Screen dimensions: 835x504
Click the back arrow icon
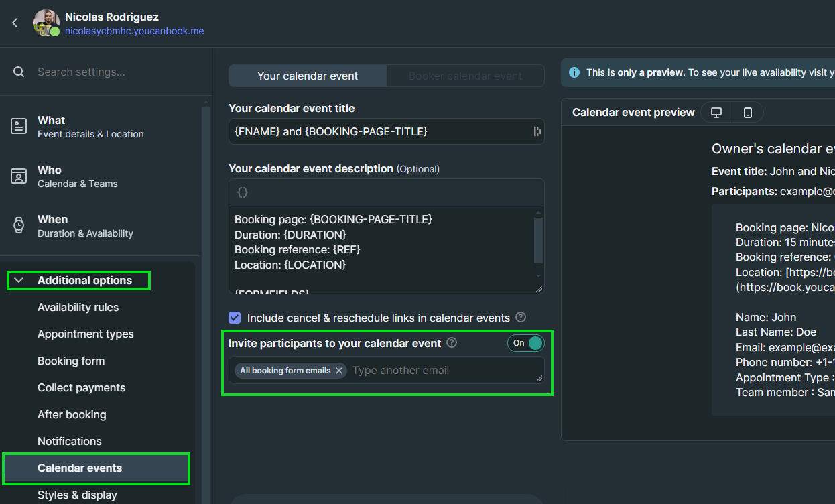tap(15, 23)
